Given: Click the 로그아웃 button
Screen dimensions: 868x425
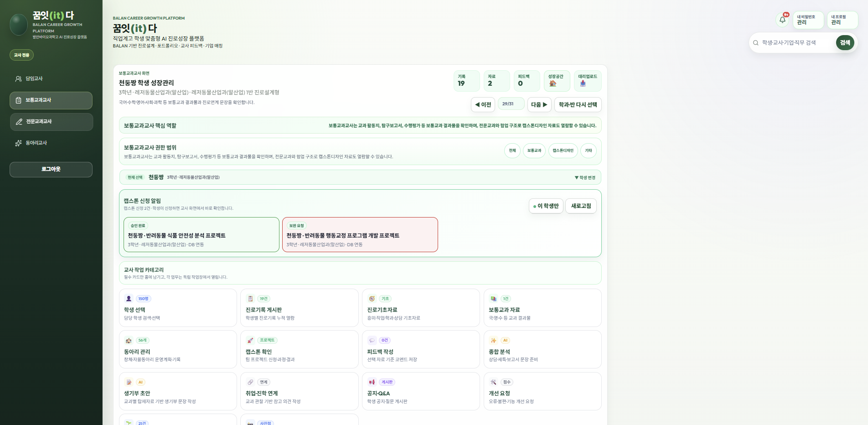Looking at the screenshot, I should click(x=51, y=170).
